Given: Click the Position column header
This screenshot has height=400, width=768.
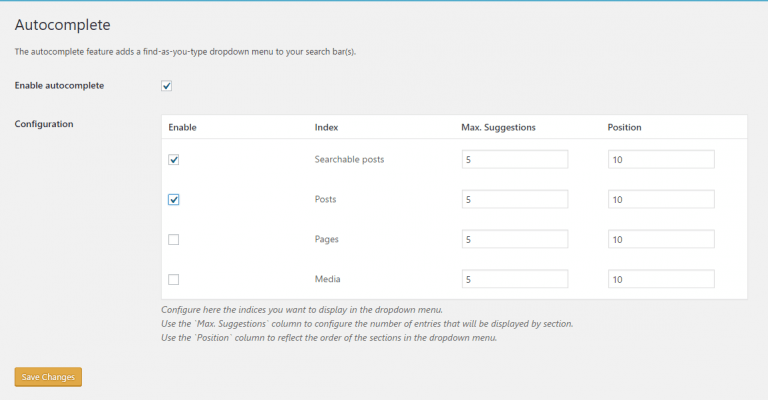Looking at the screenshot, I should [x=624, y=127].
